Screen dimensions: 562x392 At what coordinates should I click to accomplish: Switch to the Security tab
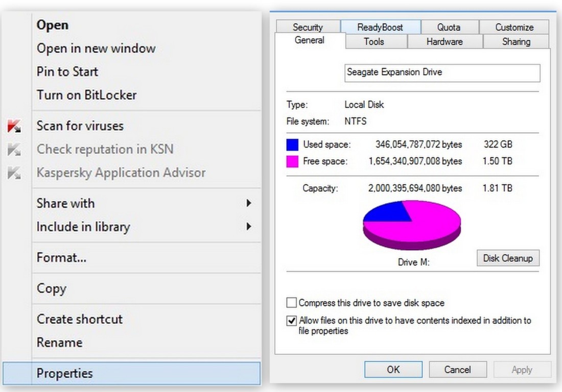click(308, 27)
